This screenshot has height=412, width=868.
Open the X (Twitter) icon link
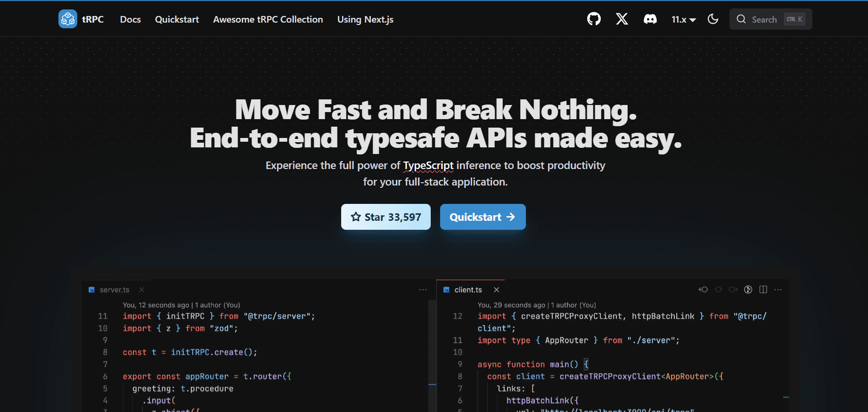pyautogui.click(x=622, y=19)
